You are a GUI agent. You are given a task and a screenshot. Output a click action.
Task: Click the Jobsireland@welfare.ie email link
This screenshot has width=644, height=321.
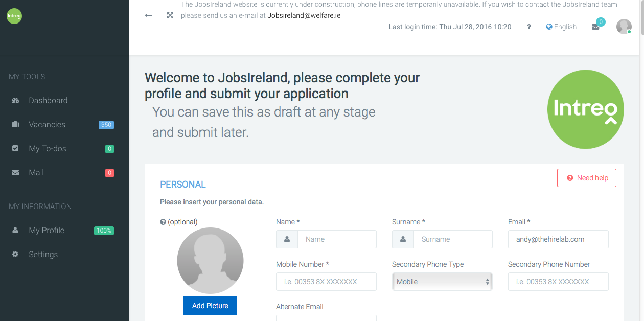pyautogui.click(x=304, y=15)
